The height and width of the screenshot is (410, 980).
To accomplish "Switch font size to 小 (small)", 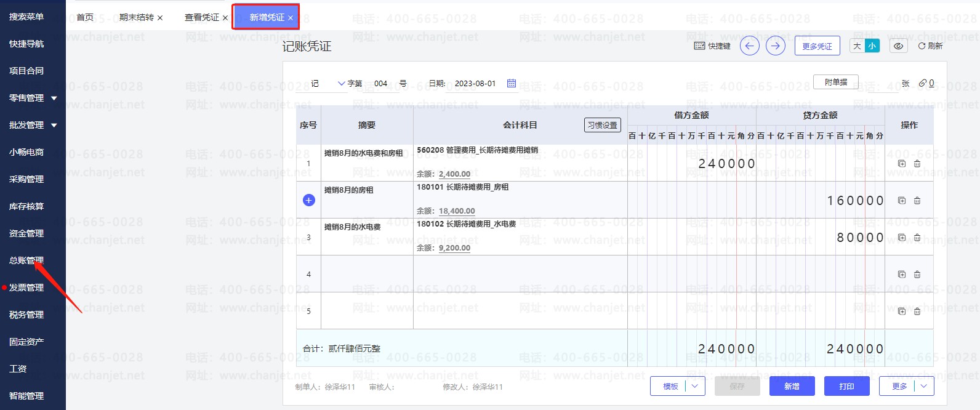I will [872, 46].
